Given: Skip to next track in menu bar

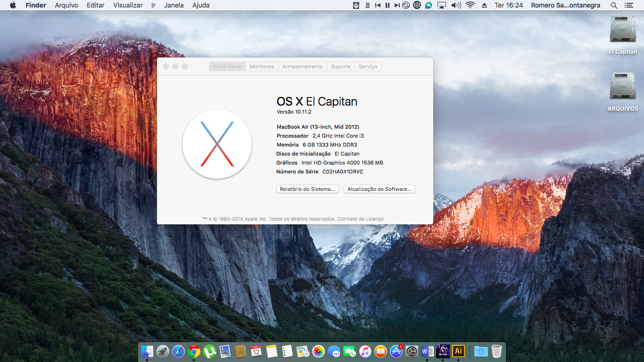Looking at the screenshot, I should tap(396, 5).
